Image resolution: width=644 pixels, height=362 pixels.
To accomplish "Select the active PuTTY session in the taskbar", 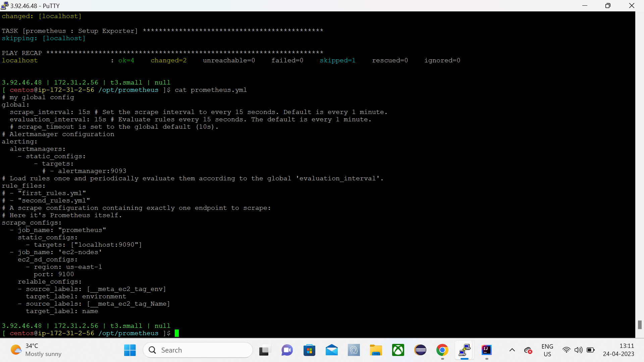I will point(465,350).
